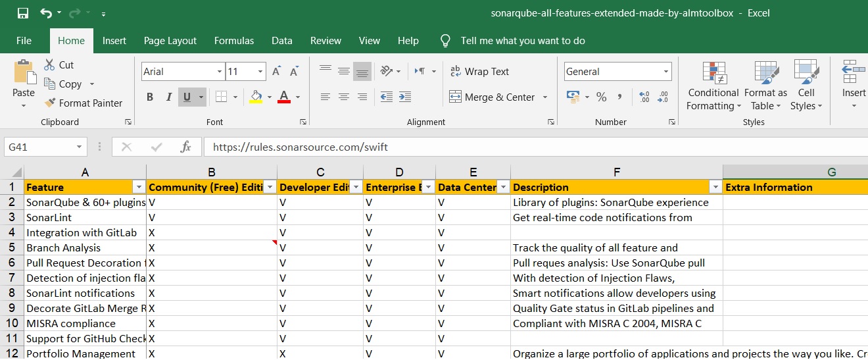Apply the yellow fill color swatch
The image size is (868, 360).
tap(256, 97)
